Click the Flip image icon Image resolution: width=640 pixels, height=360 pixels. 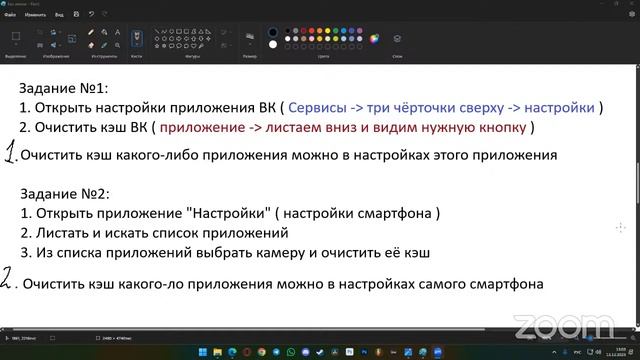(x=53, y=45)
